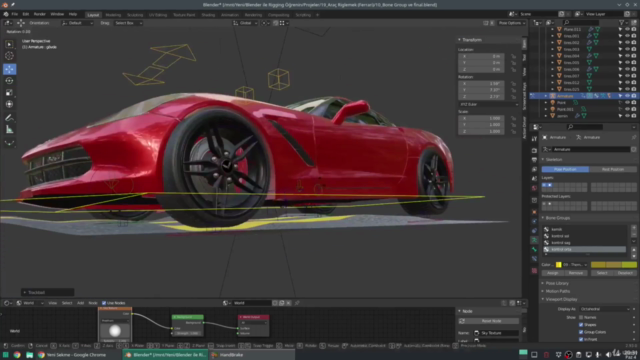
Task: Open the XYZ Euler rotation mode dropdown
Action: pyautogui.click(x=489, y=104)
